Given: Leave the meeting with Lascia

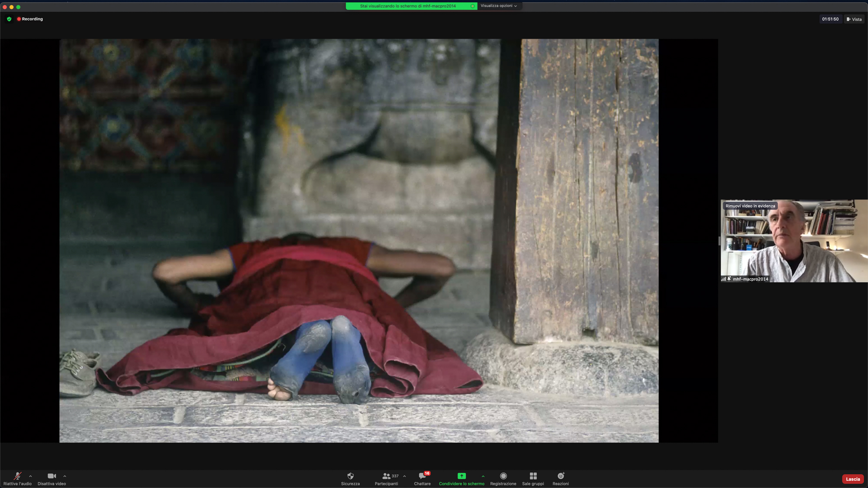Looking at the screenshot, I should [852, 479].
